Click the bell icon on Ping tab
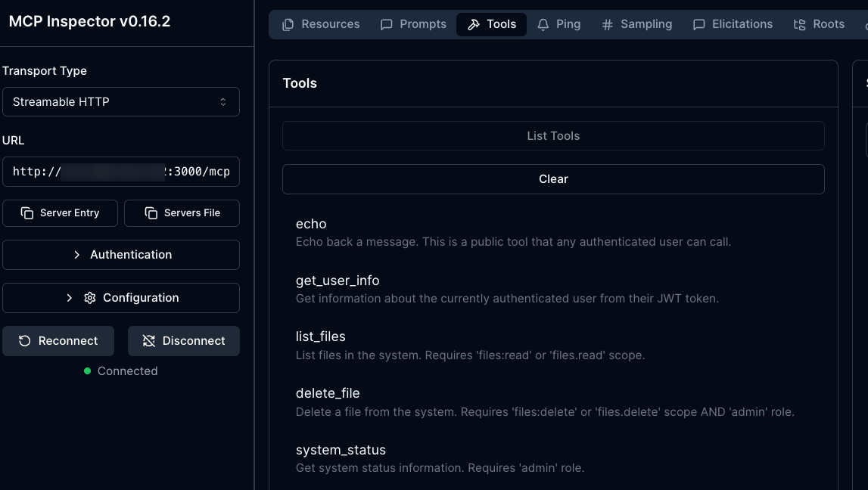 (543, 25)
